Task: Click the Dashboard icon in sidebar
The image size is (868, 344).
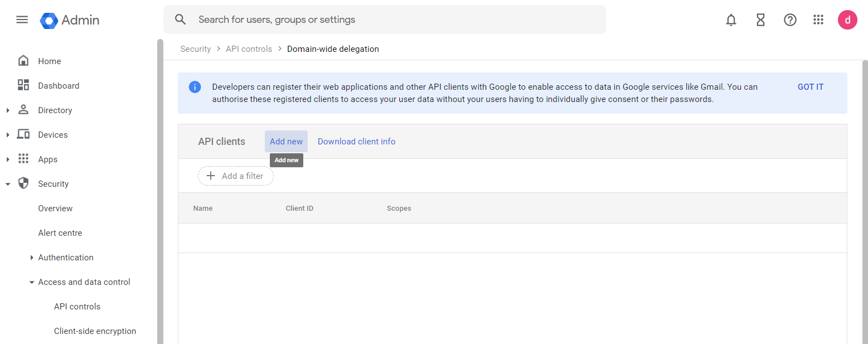Action: (x=23, y=85)
